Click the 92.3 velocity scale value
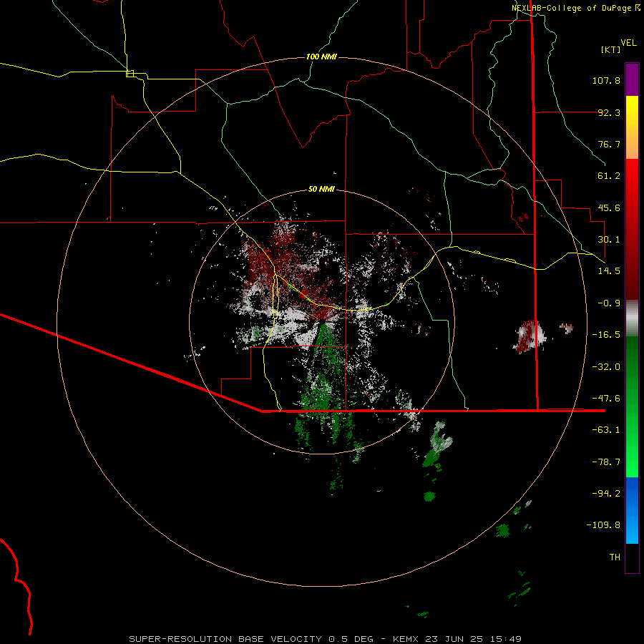644x644 pixels. pos(609,112)
